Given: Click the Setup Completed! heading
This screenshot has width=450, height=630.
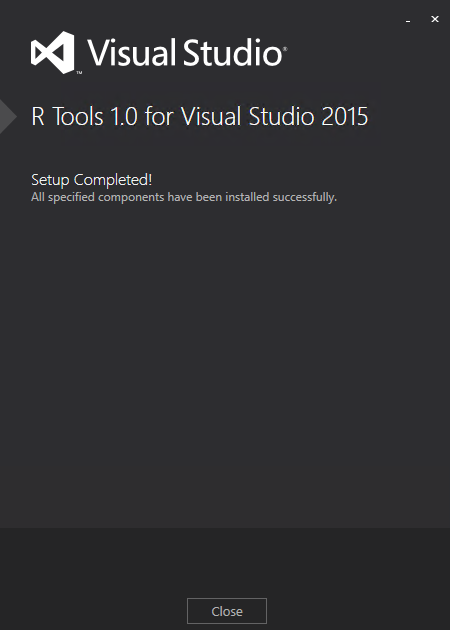Looking at the screenshot, I should click(92, 180).
